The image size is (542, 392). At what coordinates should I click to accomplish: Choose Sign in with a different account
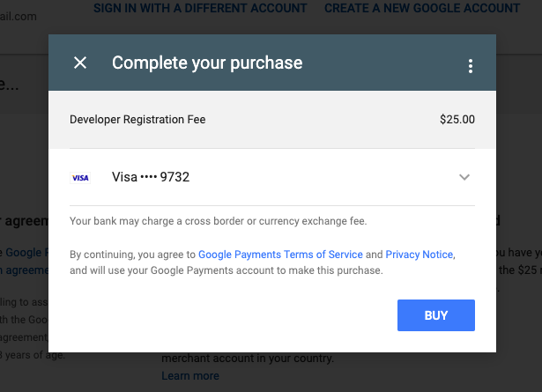[200, 8]
